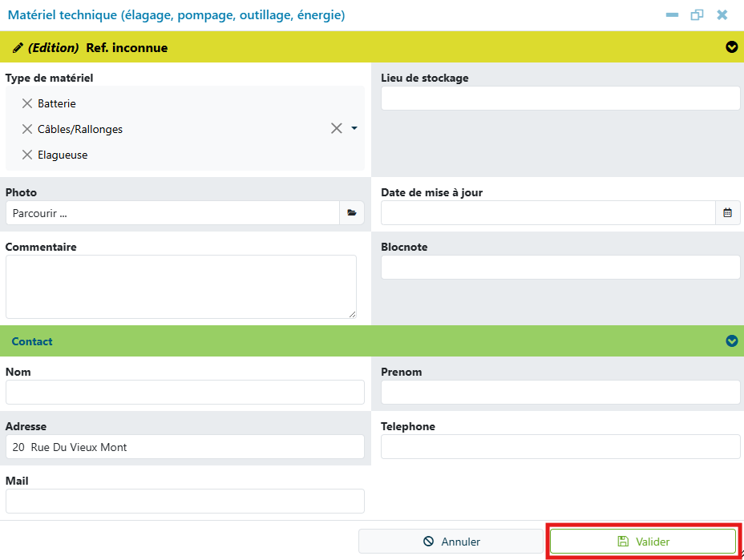
Task: Clear all selected material types
Action: point(337,128)
